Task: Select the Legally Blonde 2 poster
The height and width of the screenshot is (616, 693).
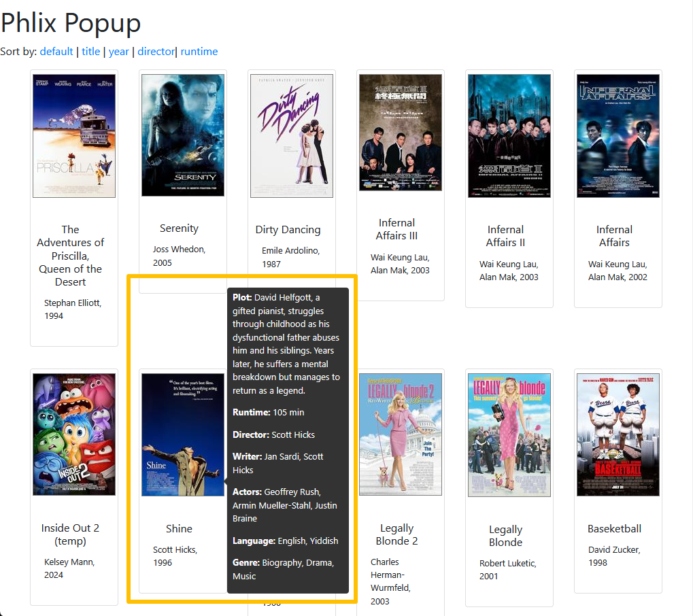Action: tap(401, 434)
